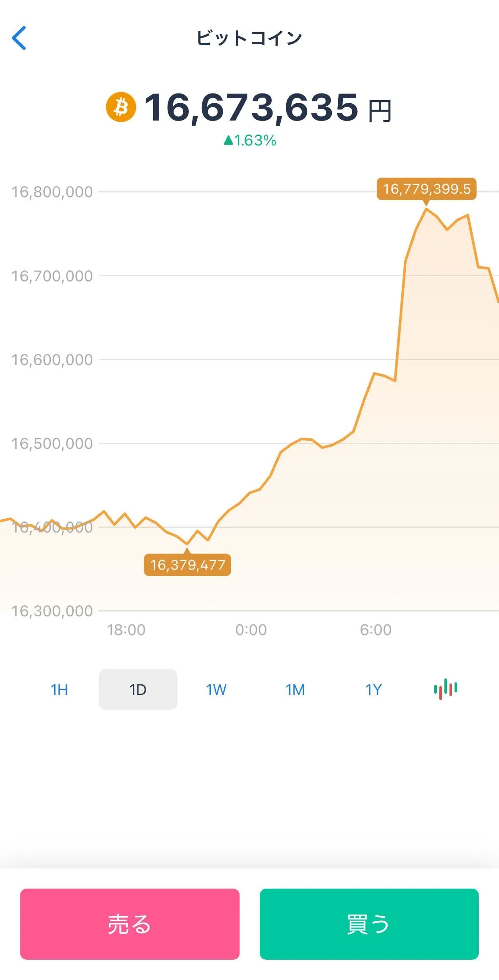The height and width of the screenshot is (980, 499).
Task: Click the 6:00 time axis label
Action: 376,630
